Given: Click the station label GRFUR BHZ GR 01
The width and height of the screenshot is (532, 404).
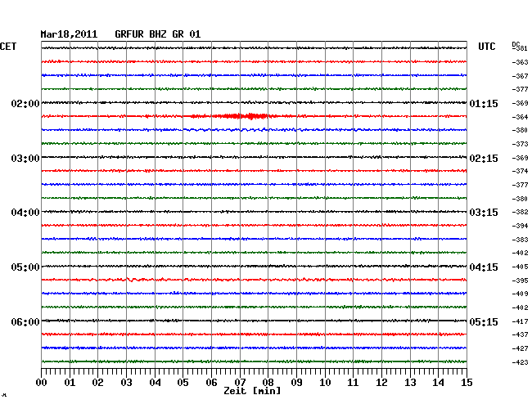Looking at the screenshot, I should click(158, 34).
